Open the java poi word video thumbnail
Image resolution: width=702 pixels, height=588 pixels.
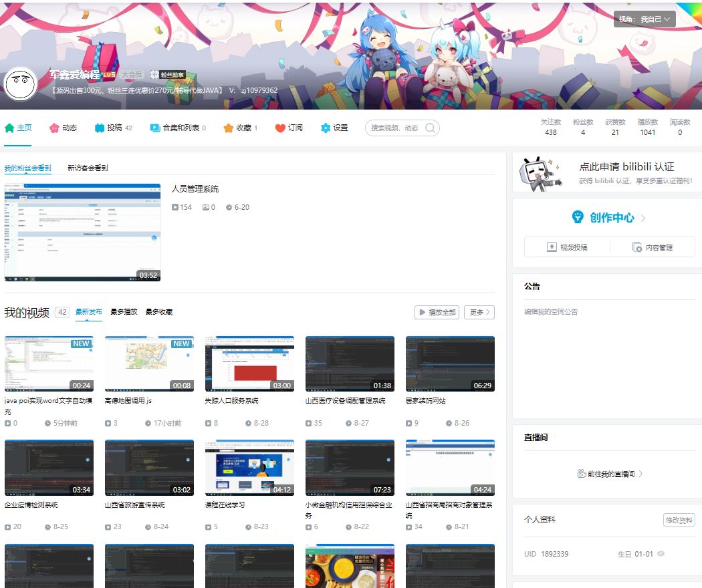coord(49,363)
